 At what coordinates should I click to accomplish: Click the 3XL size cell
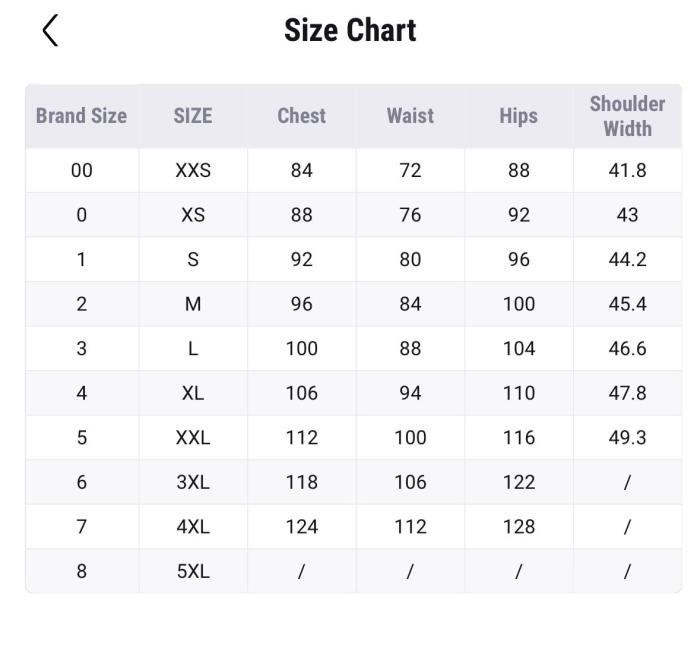(193, 482)
